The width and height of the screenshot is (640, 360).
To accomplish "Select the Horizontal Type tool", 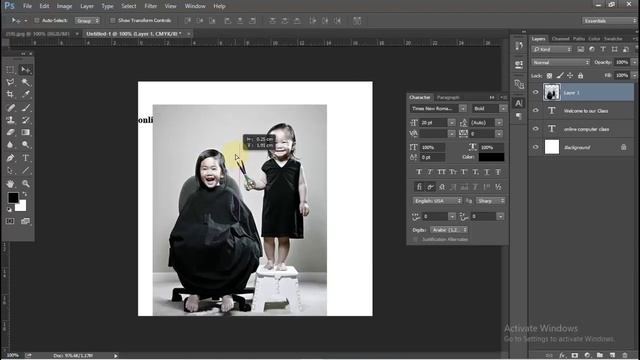I will pyautogui.click(x=26, y=158).
